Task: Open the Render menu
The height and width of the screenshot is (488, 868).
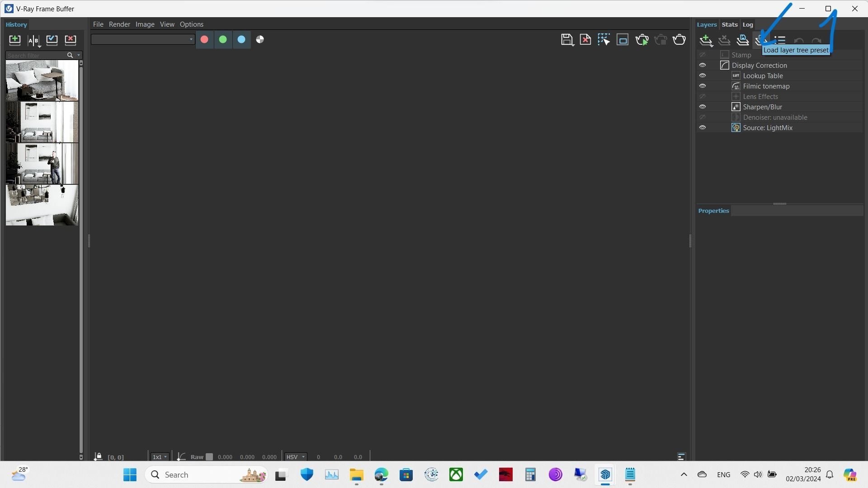Action: (119, 24)
